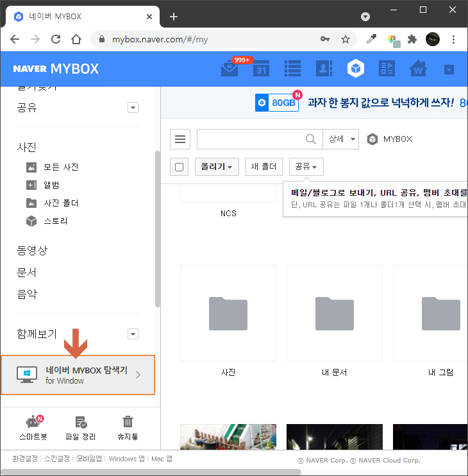Click the horizontal scrollbar at the bottom
The height and width of the screenshot is (476, 468).
click(151, 472)
